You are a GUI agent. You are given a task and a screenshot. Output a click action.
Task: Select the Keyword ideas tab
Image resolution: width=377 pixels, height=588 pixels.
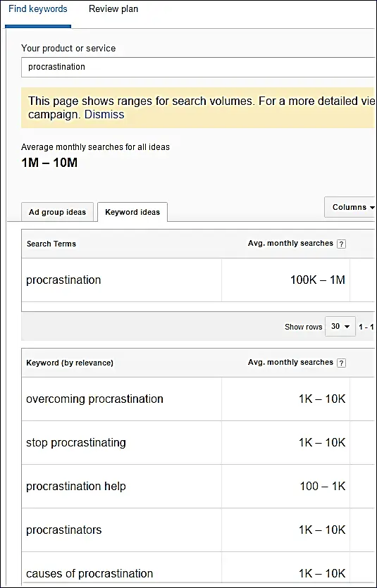tap(132, 212)
